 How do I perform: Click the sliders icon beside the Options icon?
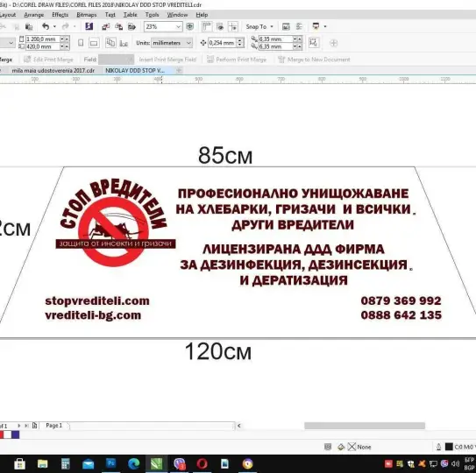pos(299,26)
